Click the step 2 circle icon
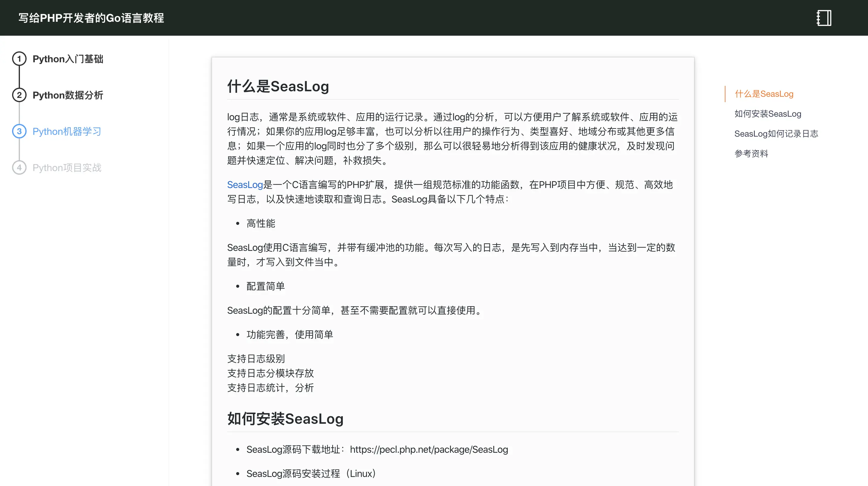 click(19, 95)
